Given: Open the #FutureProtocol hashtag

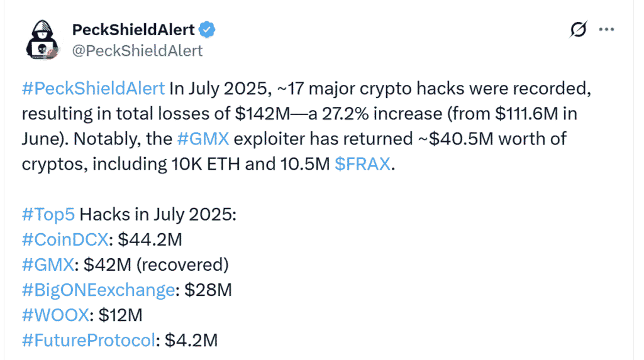Looking at the screenshot, I should tap(89, 341).
